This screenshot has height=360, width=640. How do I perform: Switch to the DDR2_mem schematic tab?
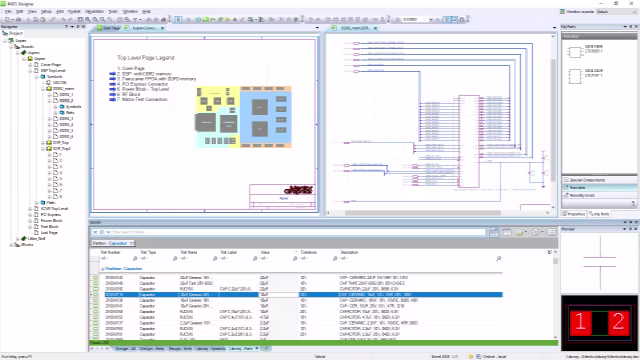click(354, 28)
